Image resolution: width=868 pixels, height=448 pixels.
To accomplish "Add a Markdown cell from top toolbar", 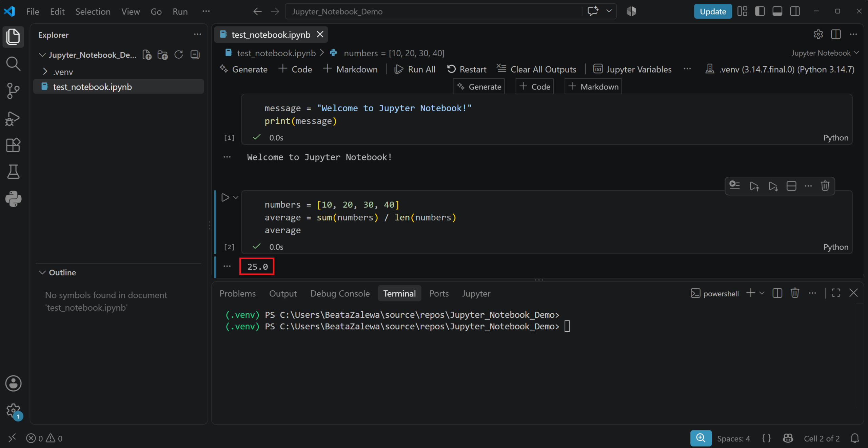I will (351, 69).
